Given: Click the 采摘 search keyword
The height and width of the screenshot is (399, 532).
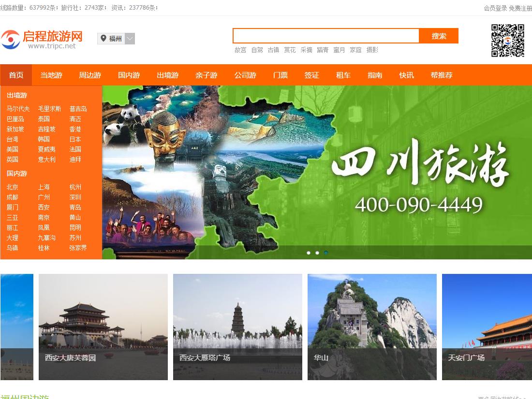Looking at the screenshot, I should click(x=306, y=50).
